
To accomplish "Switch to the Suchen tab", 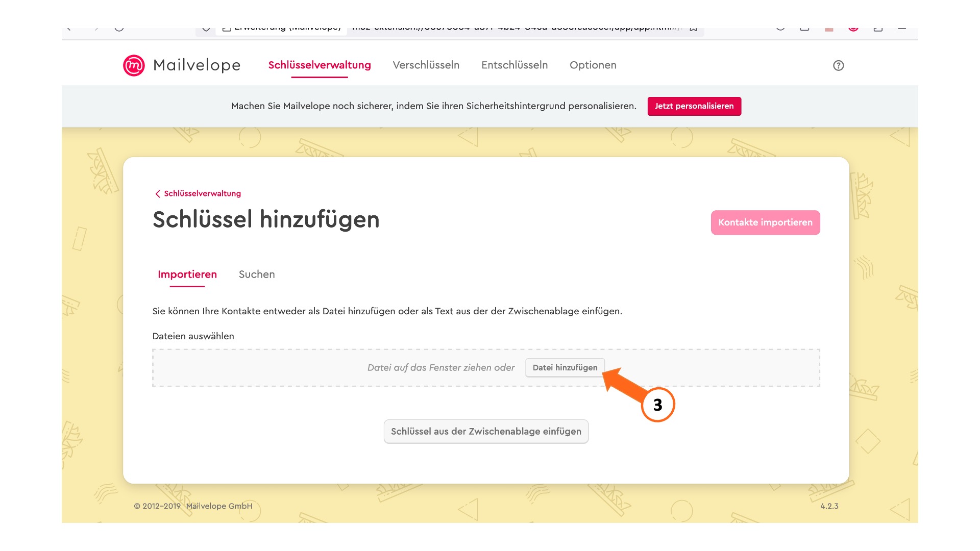I will 257,274.
